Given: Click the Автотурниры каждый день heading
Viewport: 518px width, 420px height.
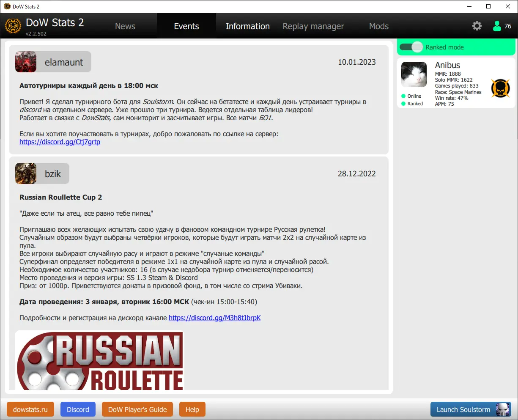Looking at the screenshot, I should [89, 86].
